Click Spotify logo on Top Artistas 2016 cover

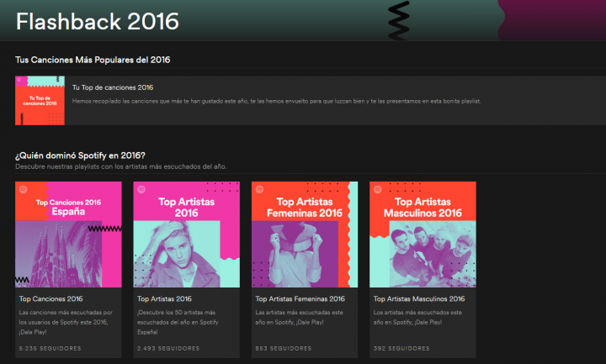click(x=141, y=189)
